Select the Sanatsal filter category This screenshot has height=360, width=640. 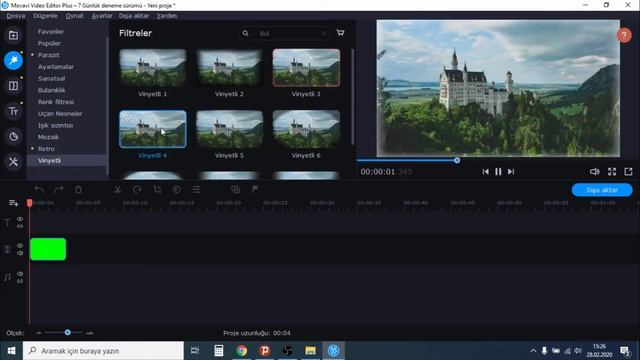click(x=51, y=78)
